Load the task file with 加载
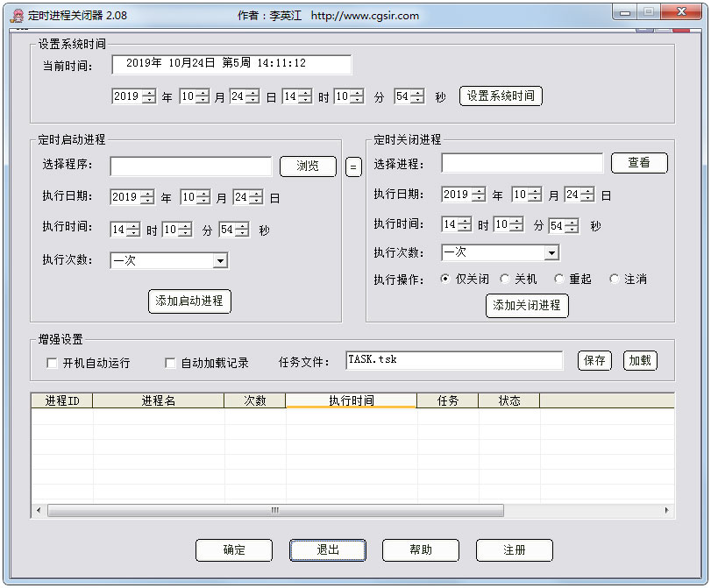This screenshot has height=588, width=711. (640, 361)
